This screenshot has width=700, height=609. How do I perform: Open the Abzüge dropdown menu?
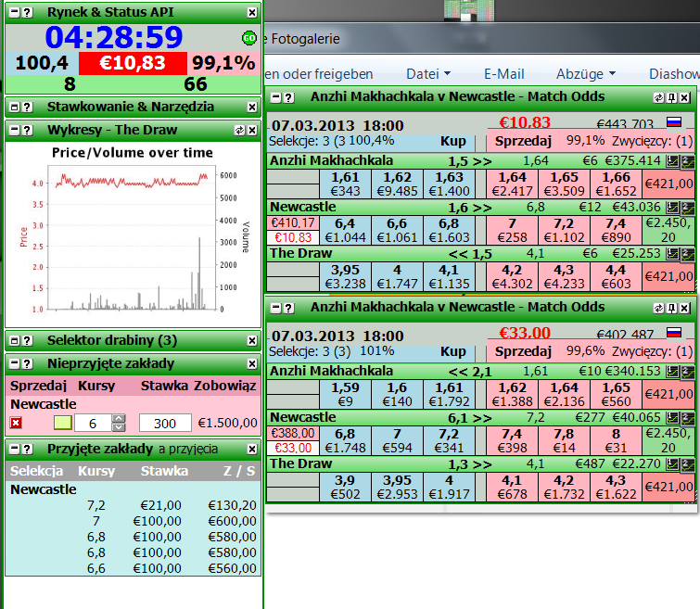tap(585, 73)
